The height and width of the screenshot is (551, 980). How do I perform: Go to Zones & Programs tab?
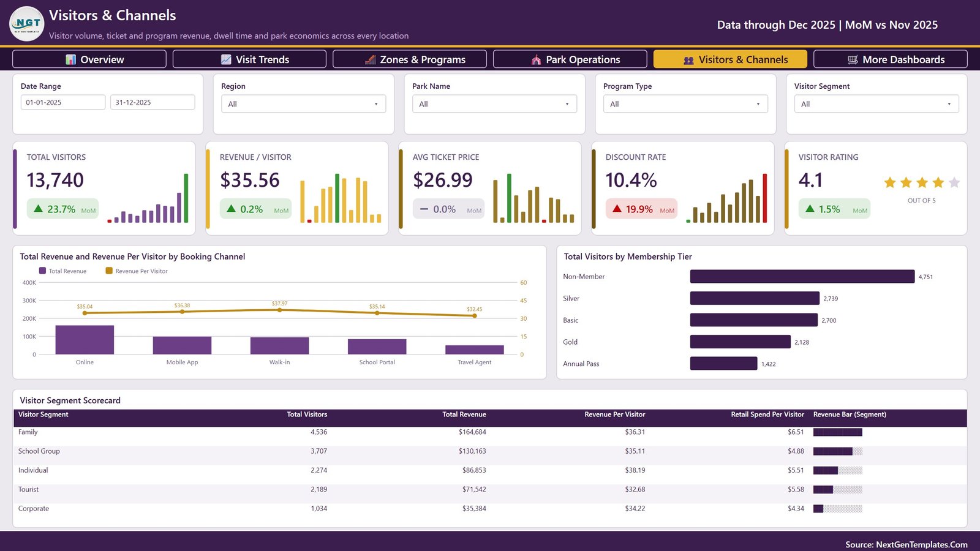410,59
